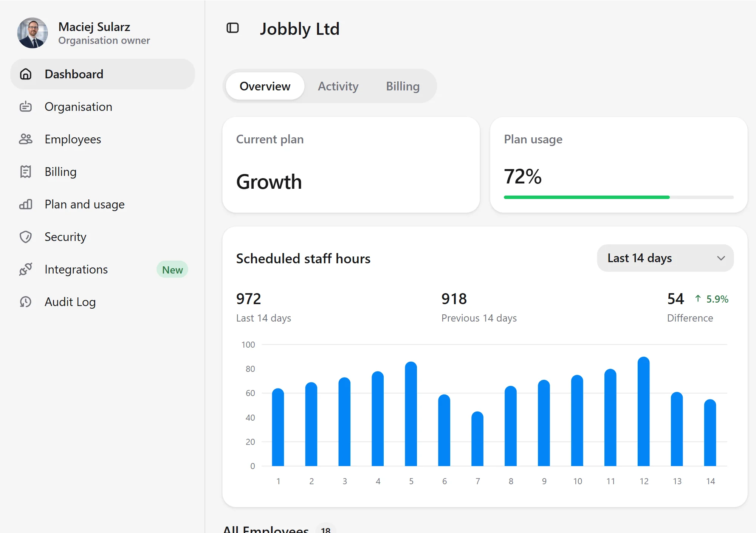
Task: Open Billing from the sidebar
Action: tap(103, 172)
